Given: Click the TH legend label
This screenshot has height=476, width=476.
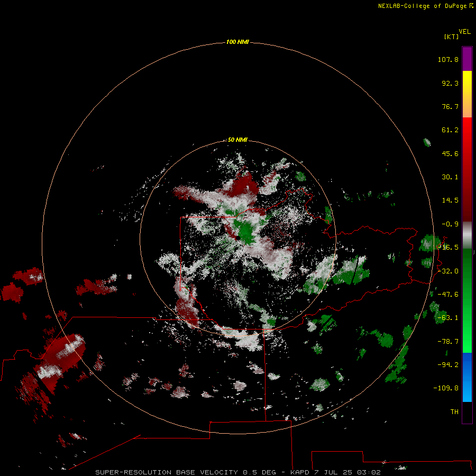Looking at the screenshot, I should [x=454, y=412].
